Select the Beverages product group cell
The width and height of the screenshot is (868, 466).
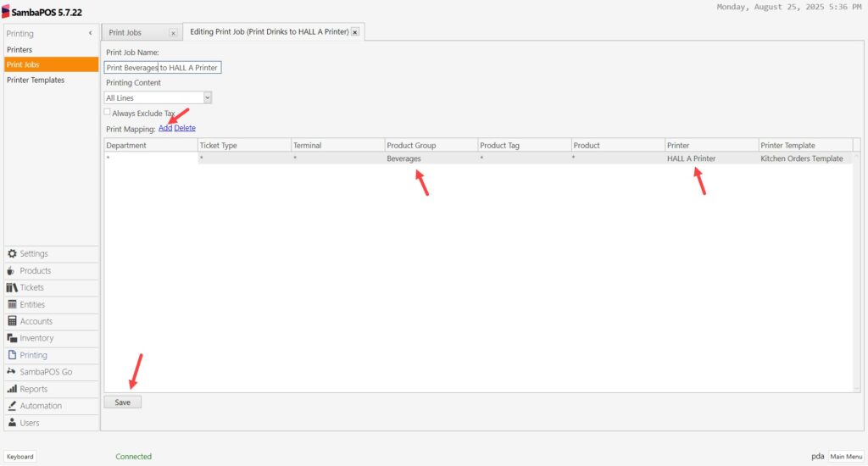coord(431,158)
